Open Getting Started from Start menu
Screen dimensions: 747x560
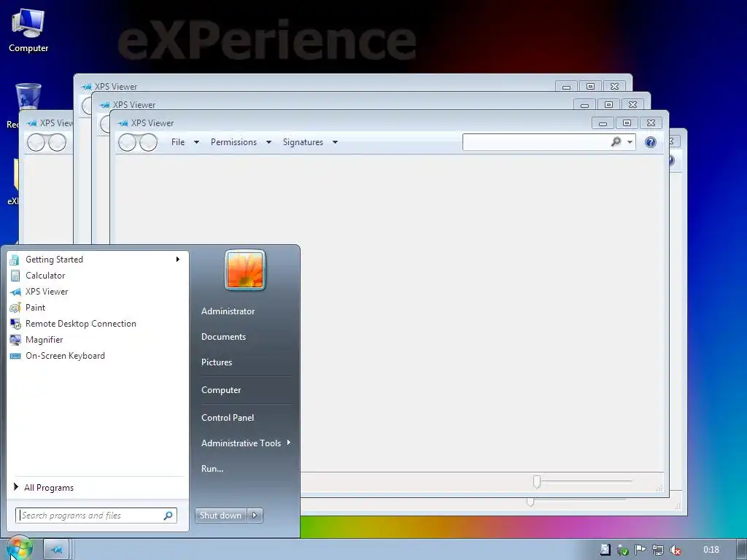[97, 259]
